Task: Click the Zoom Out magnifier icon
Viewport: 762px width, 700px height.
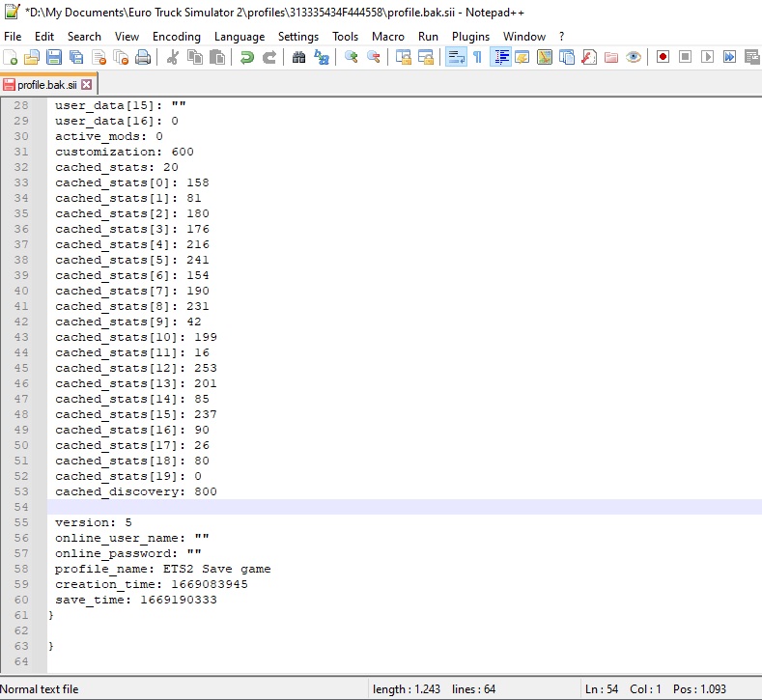Action: (x=373, y=57)
